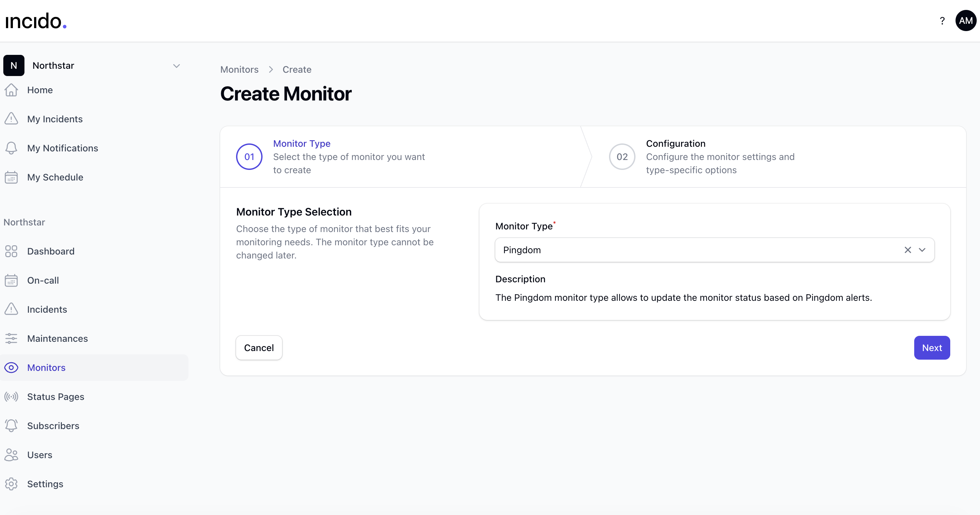This screenshot has height=515, width=980.
Task: Click the Users people icon
Action: tap(12, 455)
